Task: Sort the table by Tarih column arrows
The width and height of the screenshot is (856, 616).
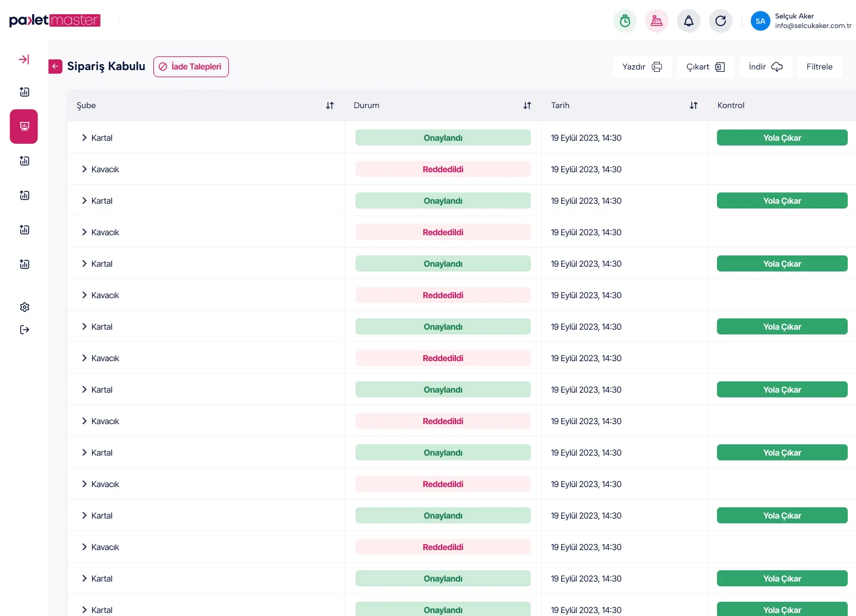Action: pyautogui.click(x=694, y=106)
